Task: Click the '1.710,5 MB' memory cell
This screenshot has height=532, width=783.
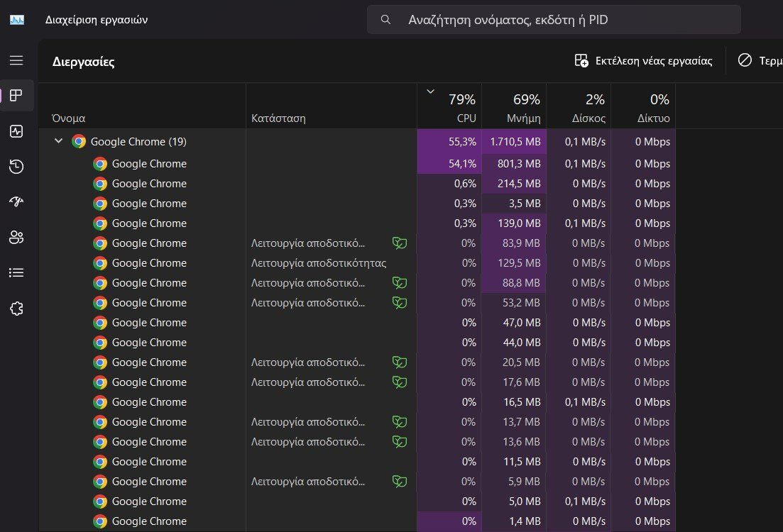Action: coord(514,142)
